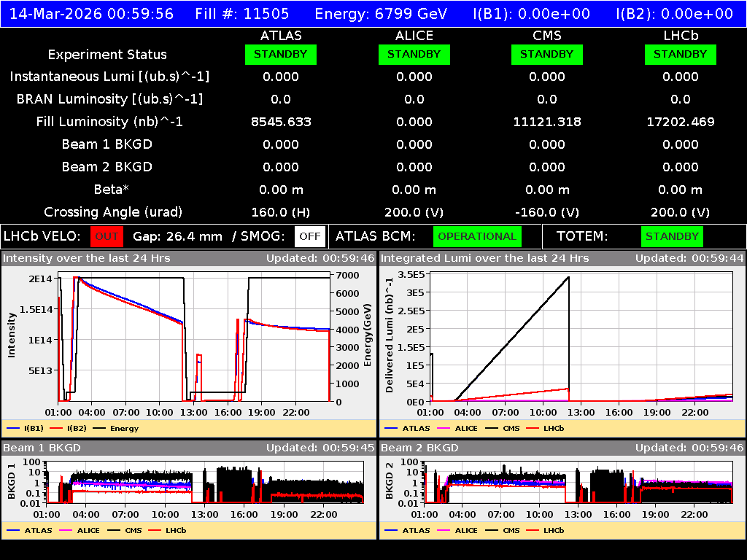Toggle the SMOG OFF indicator
747x560 pixels.
pyautogui.click(x=310, y=236)
